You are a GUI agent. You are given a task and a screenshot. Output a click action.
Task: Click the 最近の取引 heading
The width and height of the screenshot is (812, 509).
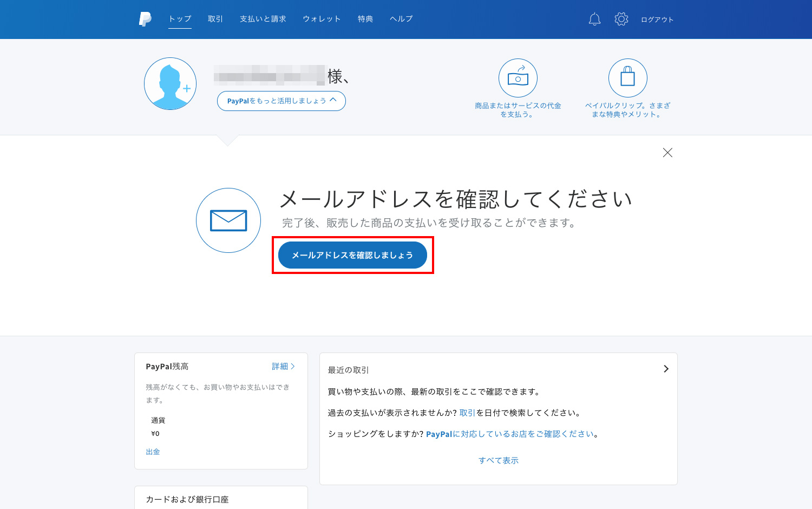point(348,370)
